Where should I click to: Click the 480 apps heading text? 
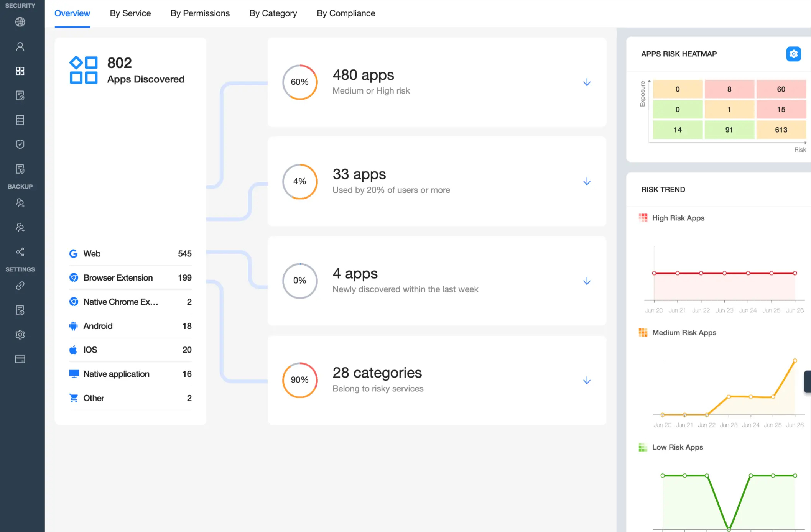pos(363,75)
